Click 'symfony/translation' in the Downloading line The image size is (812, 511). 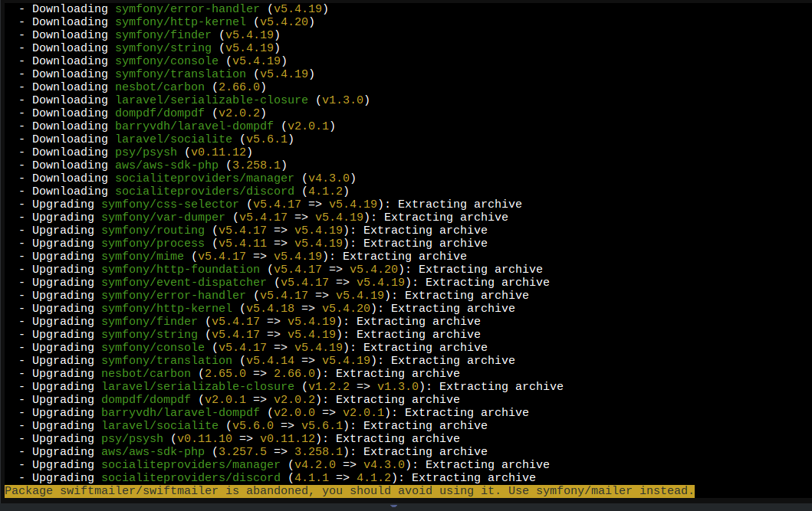click(x=180, y=74)
